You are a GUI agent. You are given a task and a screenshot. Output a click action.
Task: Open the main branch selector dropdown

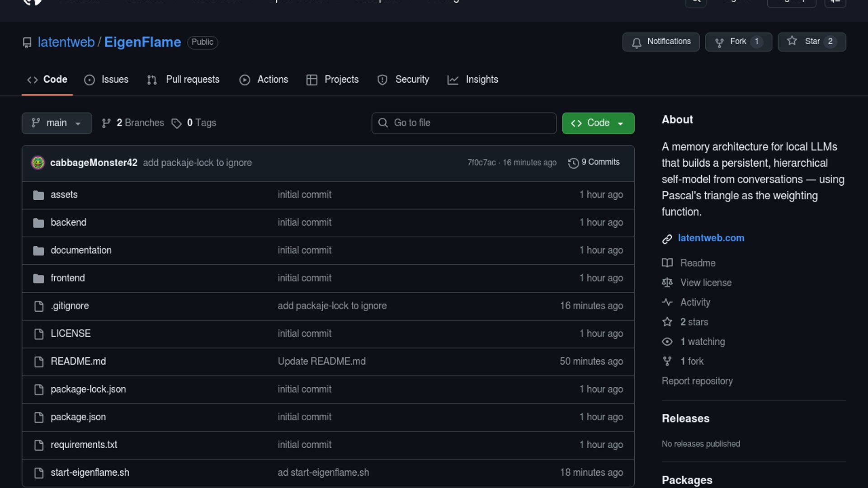(x=57, y=123)
